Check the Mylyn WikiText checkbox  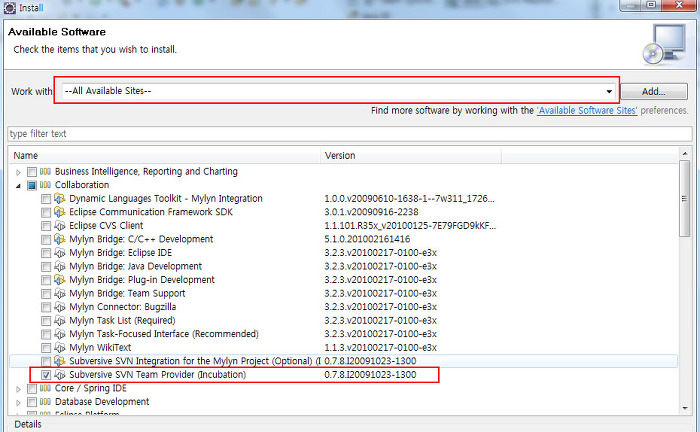click(46, 348)
